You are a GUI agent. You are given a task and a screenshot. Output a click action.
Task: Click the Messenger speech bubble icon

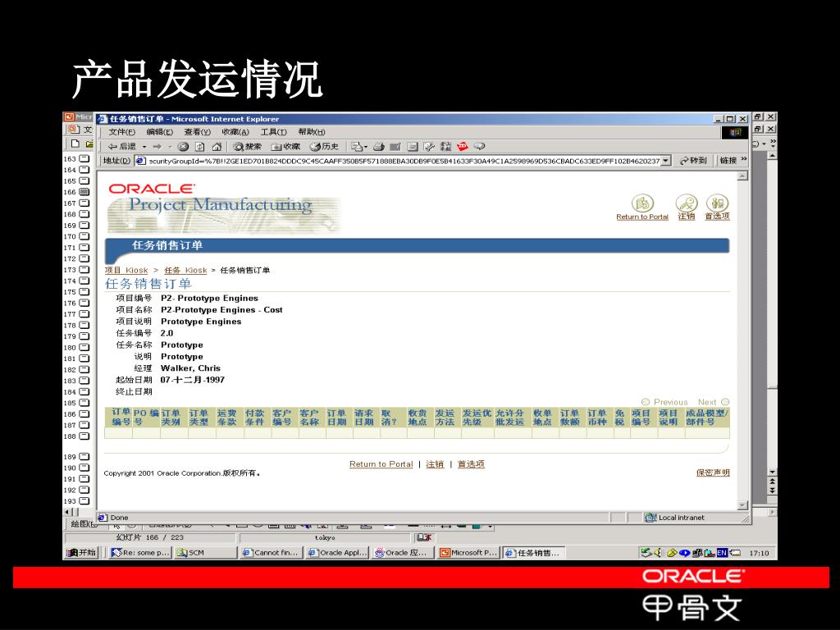(x=479, y=146)
